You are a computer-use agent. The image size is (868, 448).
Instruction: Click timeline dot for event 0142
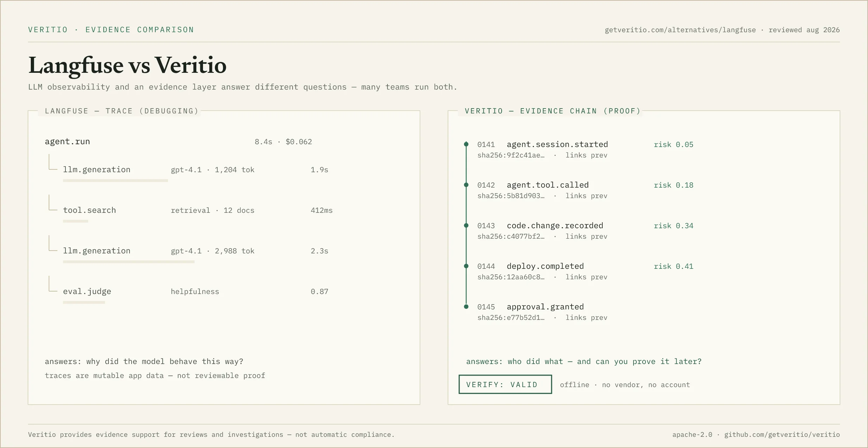click(466, 185)
